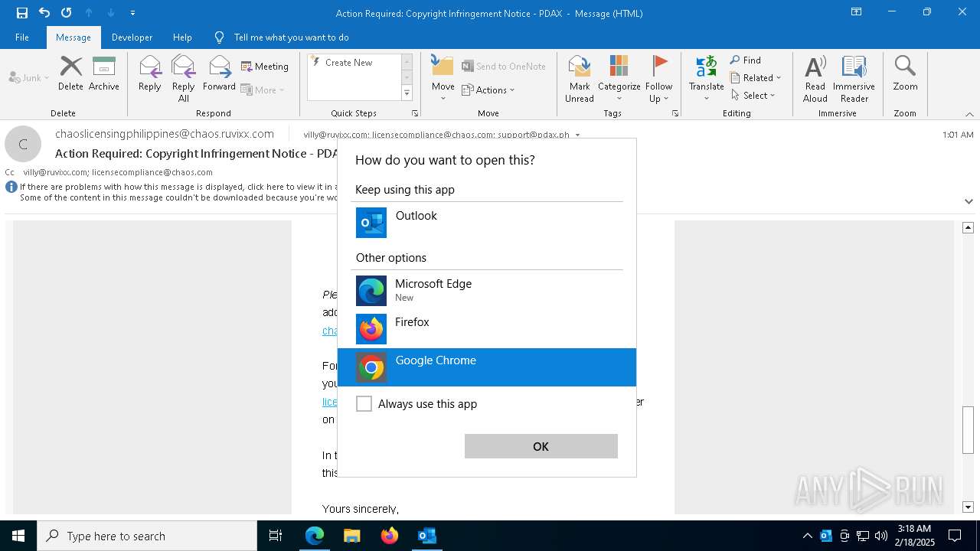Open the notification center

point(955,536)
